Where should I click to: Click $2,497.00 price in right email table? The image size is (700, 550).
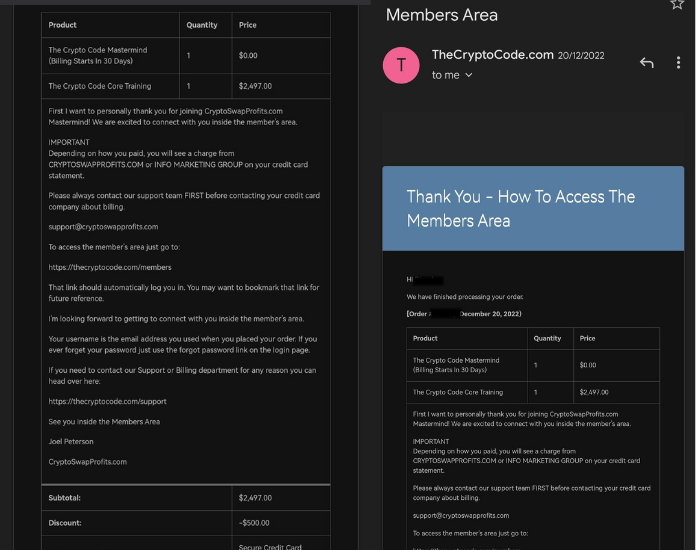click(x=594, y=392)
